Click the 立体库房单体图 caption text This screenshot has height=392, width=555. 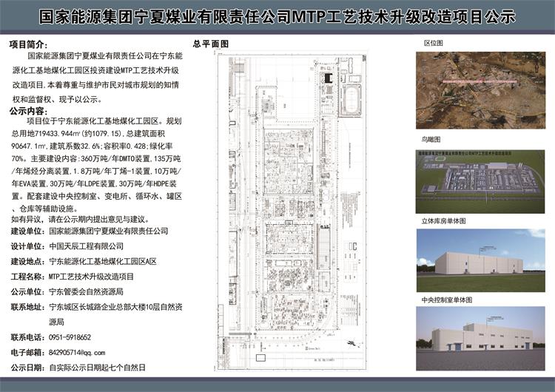[x=443, y=220]
